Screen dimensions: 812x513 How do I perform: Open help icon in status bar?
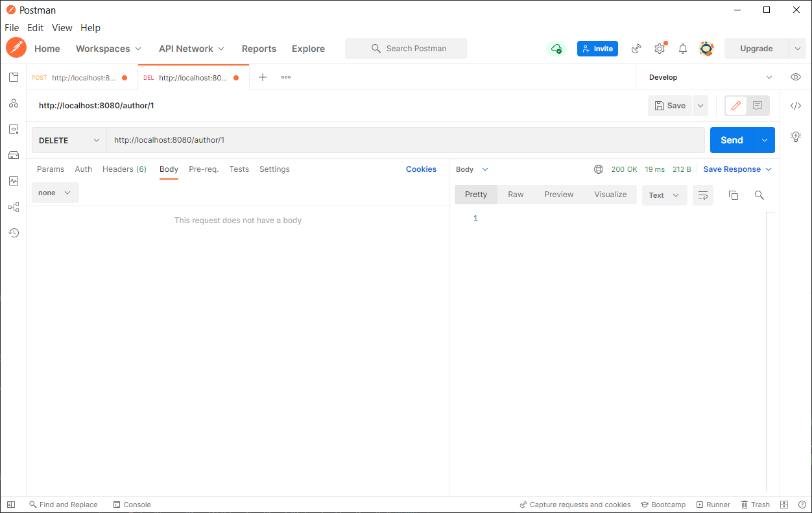coord(802,505)
